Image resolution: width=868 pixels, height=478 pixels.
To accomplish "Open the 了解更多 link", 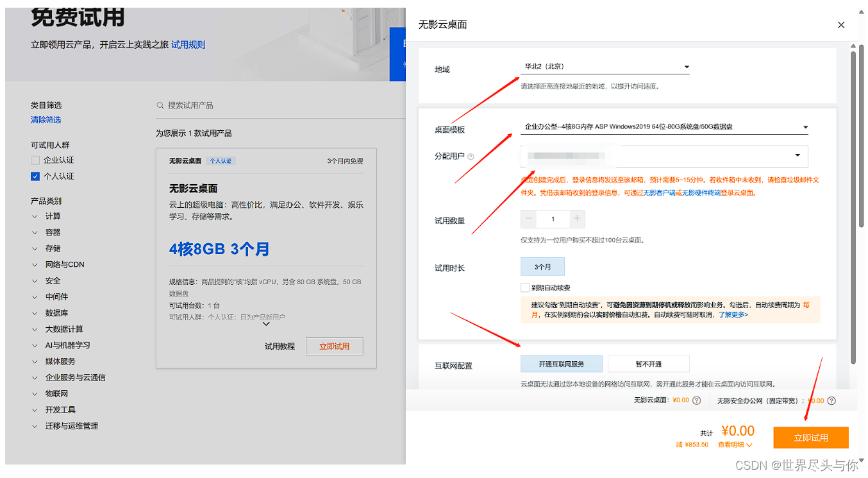I will coord(733,315).
